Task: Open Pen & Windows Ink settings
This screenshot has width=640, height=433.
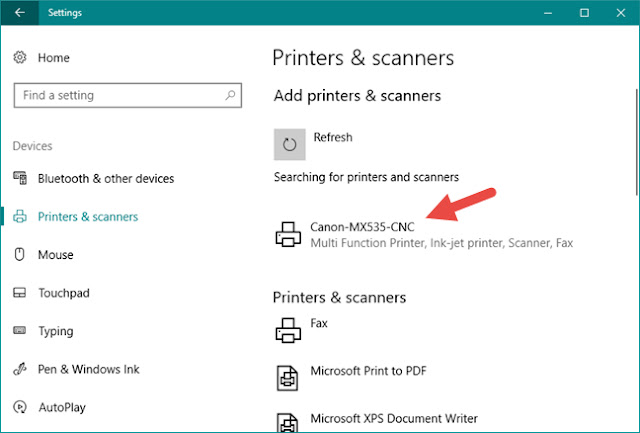Action: [89, 369]
